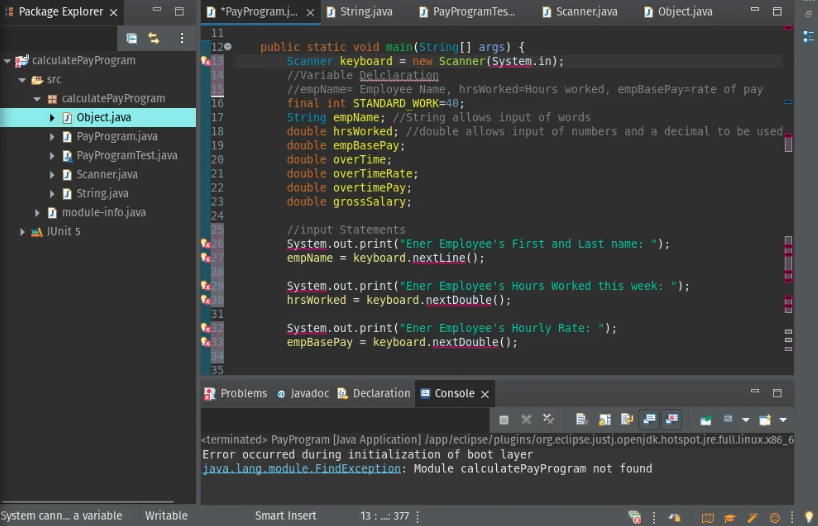
Task: Select JUnit 5 library entry
Action: [63, 232]
